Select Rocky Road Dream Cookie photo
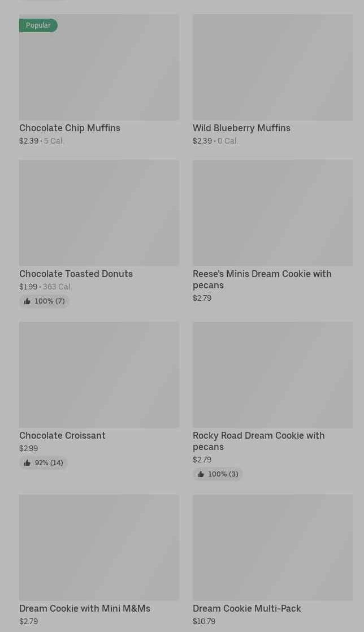 click(272, 374)
